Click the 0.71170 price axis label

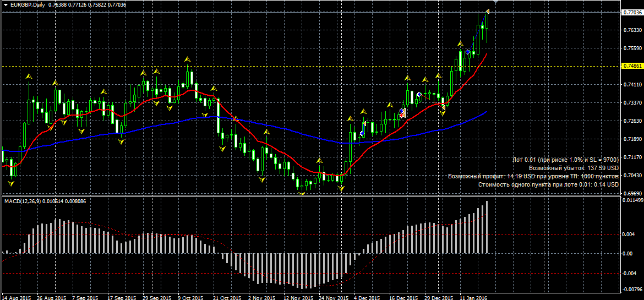tap(632, 157)
